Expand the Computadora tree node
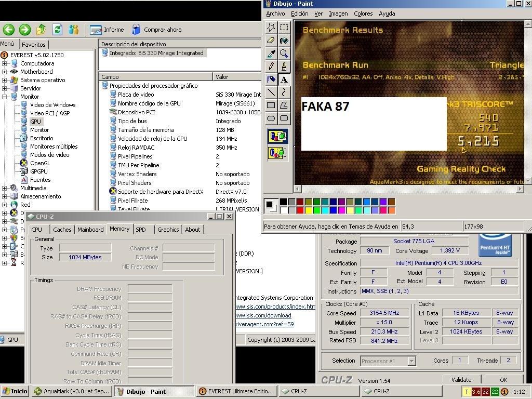Screen dimensions: 532x399 (4, 63)
